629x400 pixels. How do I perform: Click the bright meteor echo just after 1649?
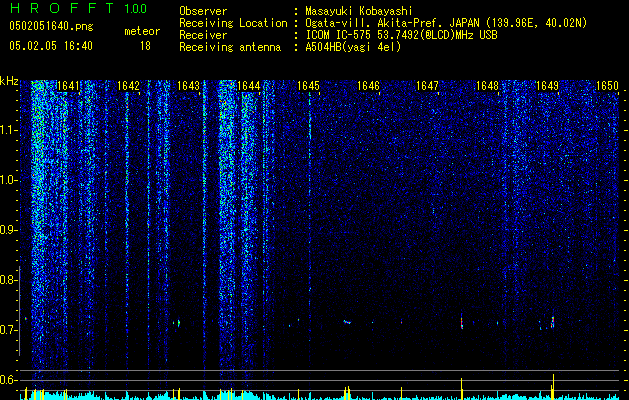pos(553,322)
